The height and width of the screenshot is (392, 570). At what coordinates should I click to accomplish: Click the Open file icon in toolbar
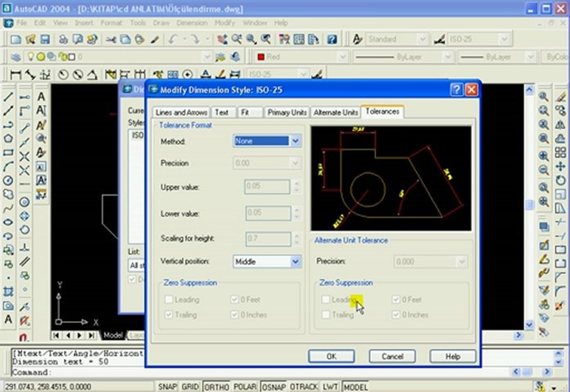tap(30, 39)
